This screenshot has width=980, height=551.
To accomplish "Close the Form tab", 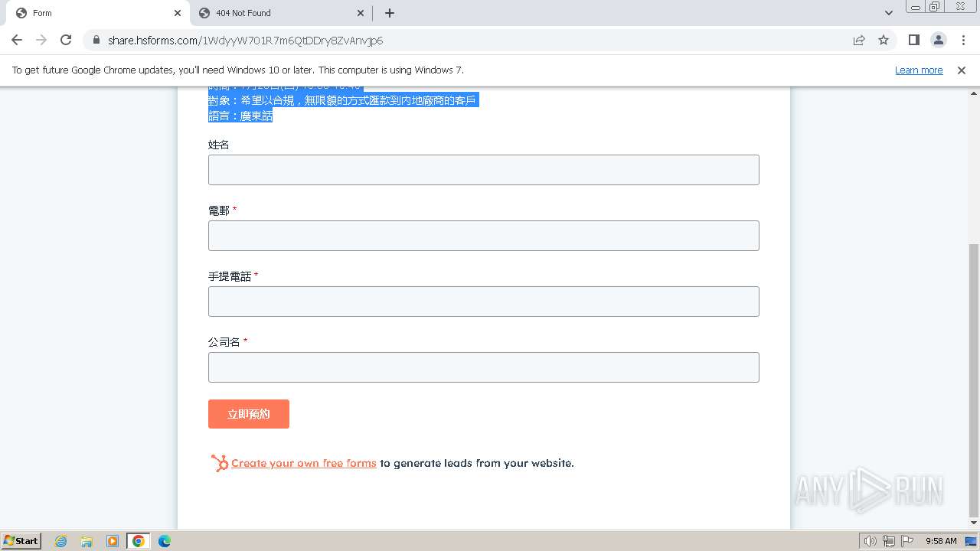I will [177, 13].
